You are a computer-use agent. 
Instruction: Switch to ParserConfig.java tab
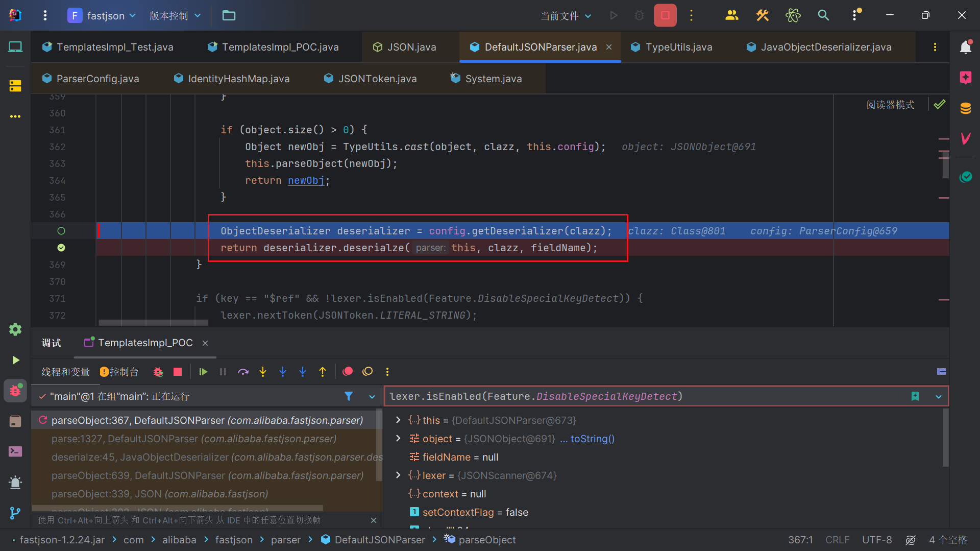pos(91,79)
